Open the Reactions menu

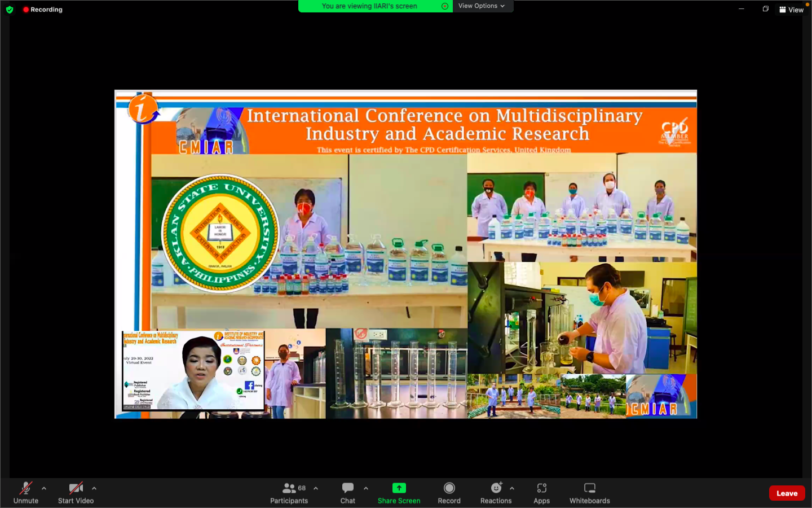(x=496, y=488)
